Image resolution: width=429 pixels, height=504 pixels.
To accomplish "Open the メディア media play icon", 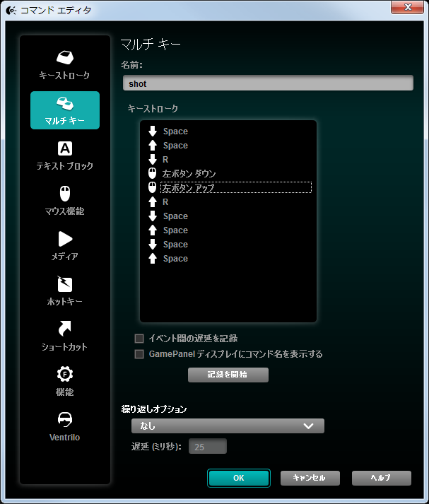I will point(65,239).
